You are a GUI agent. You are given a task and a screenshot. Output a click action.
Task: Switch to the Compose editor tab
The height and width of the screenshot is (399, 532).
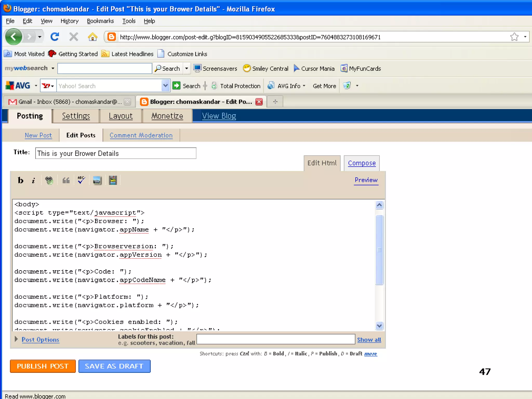pos(362,163)
